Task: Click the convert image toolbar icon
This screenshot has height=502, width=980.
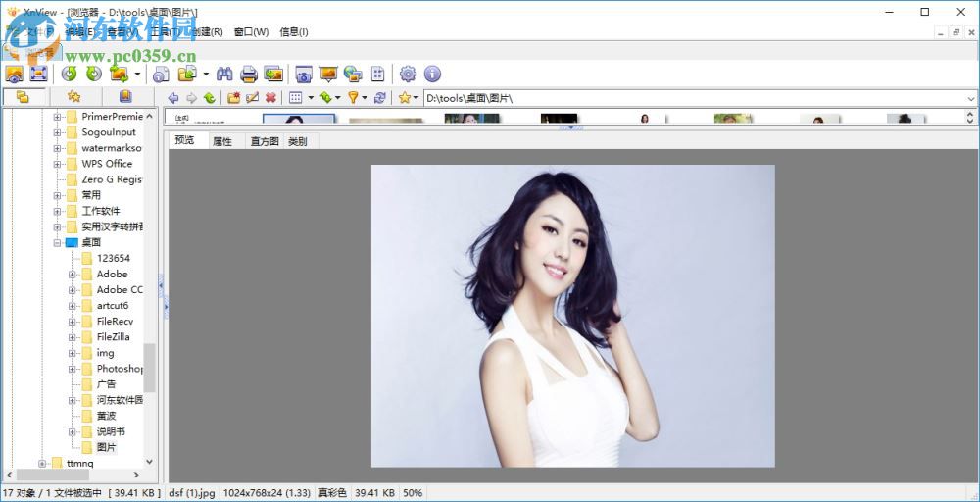Action: point(119,75)
